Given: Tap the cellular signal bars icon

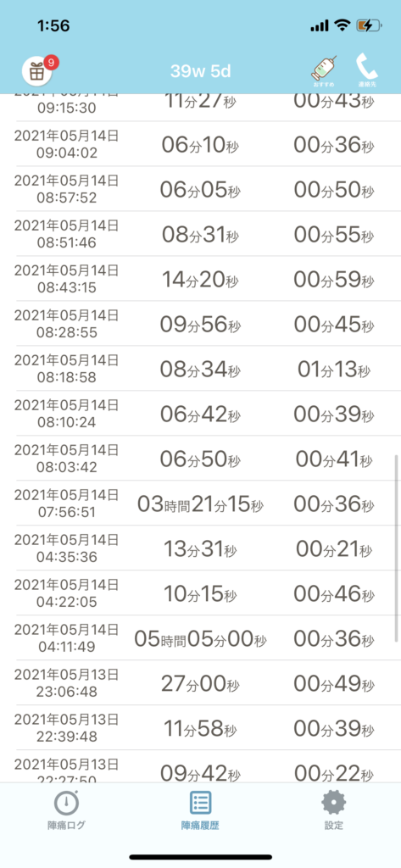Looking at the screenshot, I should (x=320, y=26).
